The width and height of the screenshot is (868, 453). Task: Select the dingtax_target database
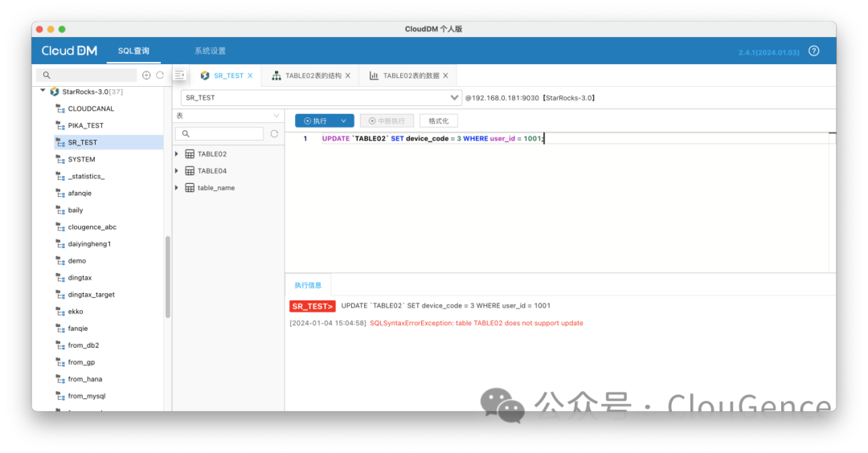[x=92, y=295]
